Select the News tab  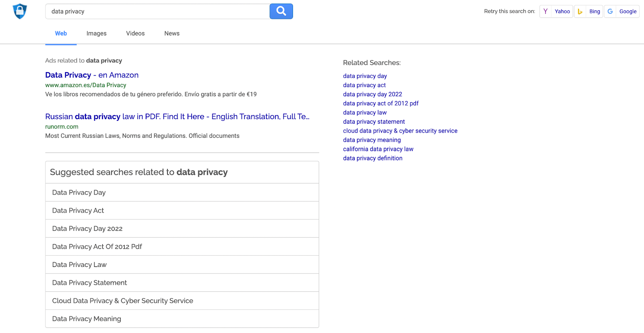pyautogui.click(x=172, y=33)
